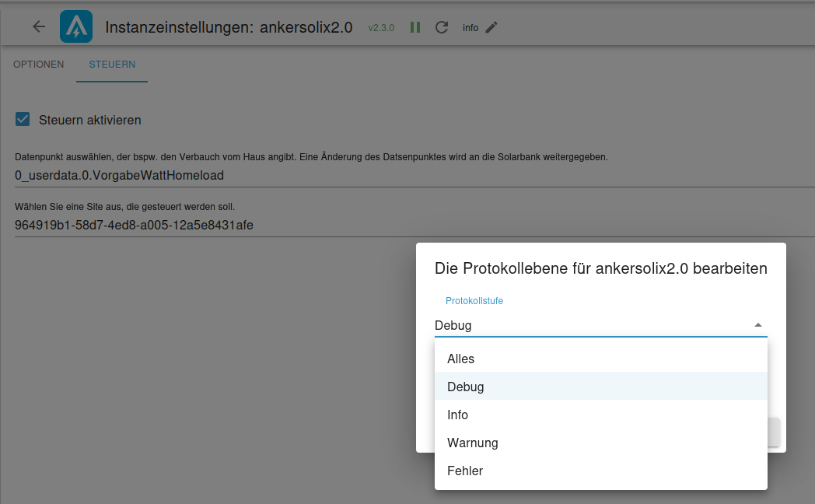The height and width of the screenshot is (504, 815).
Task: Click the Steuern aktivieren label text
Action: pos(90,120)
